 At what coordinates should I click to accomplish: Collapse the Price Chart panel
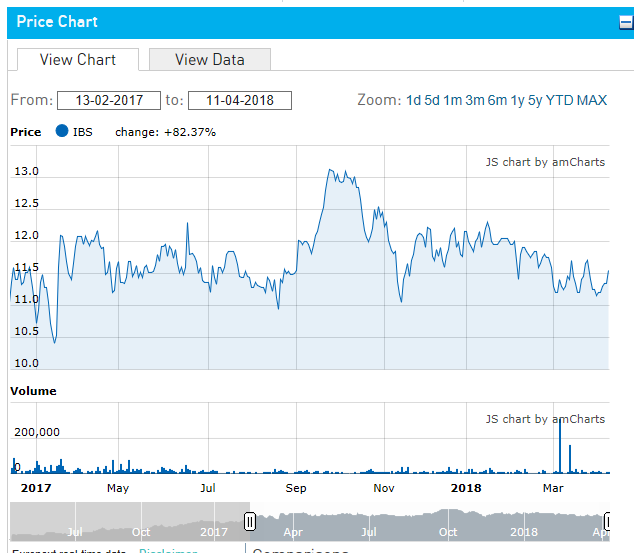626,22
